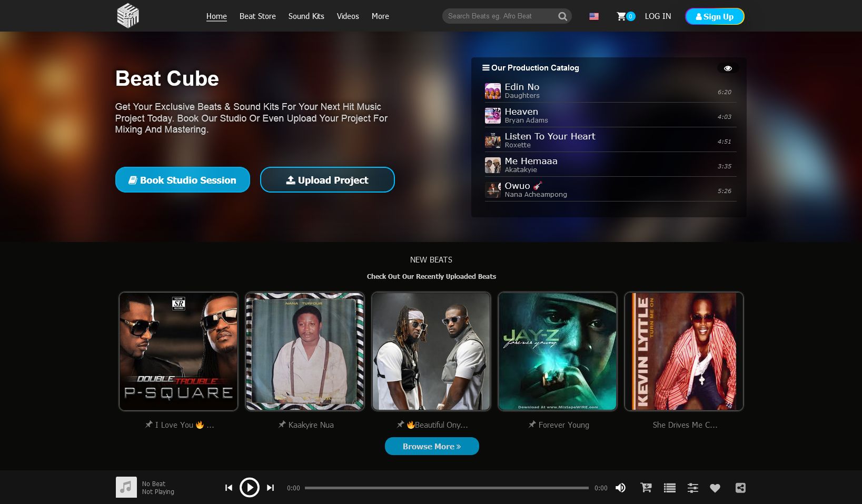Screen dimensions: 862x504
Task: Click the Me Hemaaa track artwork icon
Action: point(493,165)
